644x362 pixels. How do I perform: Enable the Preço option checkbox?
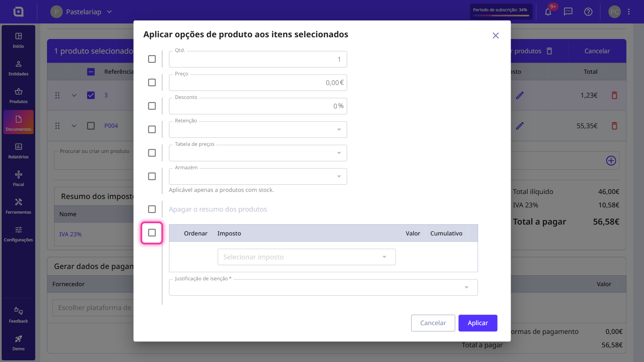click(152, 83)
